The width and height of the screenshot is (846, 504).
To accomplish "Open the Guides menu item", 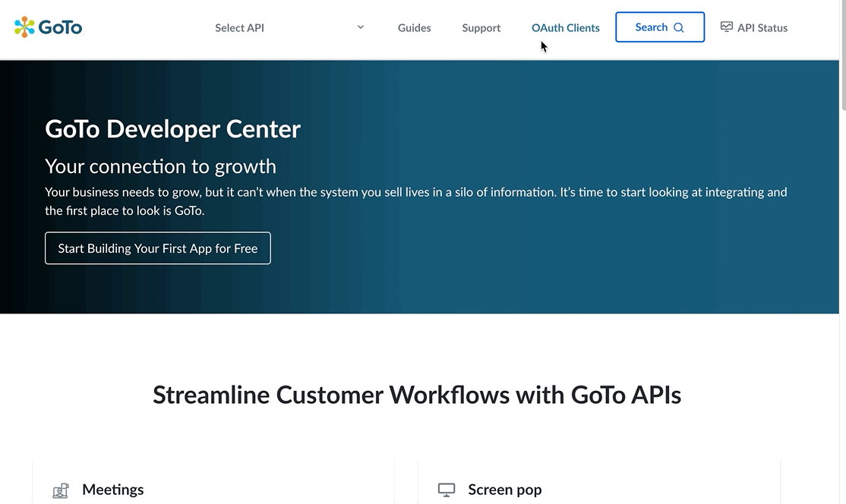I will 414,27.
